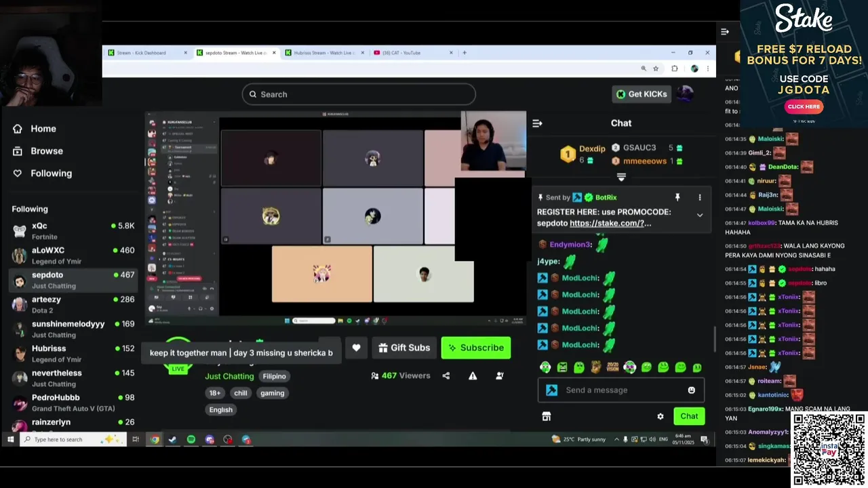Open xQc channel from Following list
This screenshot has height=488, width=868.
(73, 231)
